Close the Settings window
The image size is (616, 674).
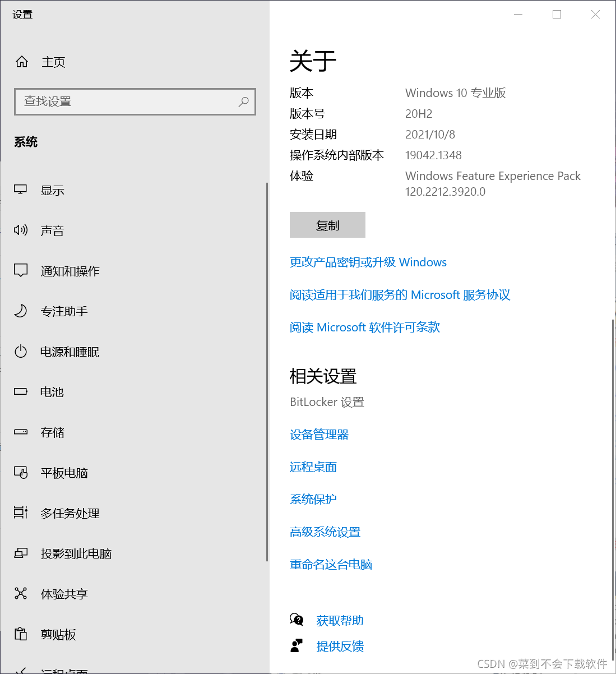point(595,15)
